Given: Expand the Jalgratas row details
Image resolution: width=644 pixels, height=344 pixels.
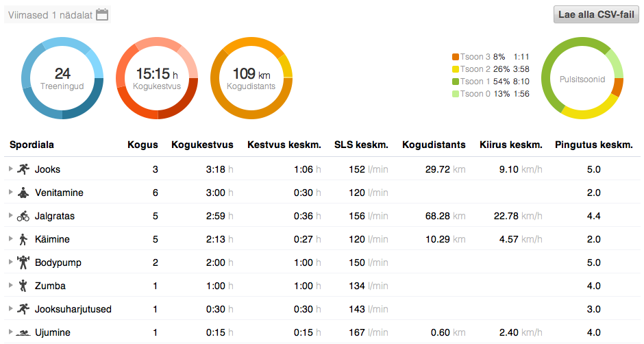Looking at the screenshot, I should coord(10,215).
